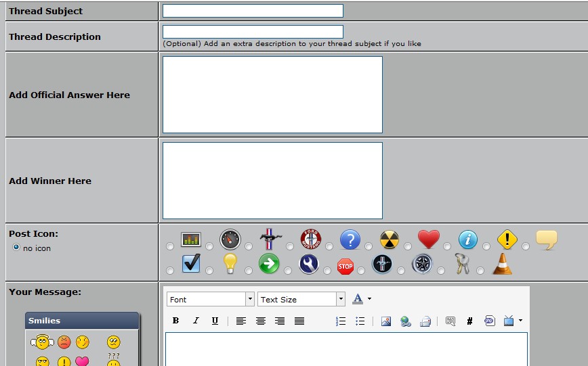
Task: Insert PHP code tag
Action: 489,321
